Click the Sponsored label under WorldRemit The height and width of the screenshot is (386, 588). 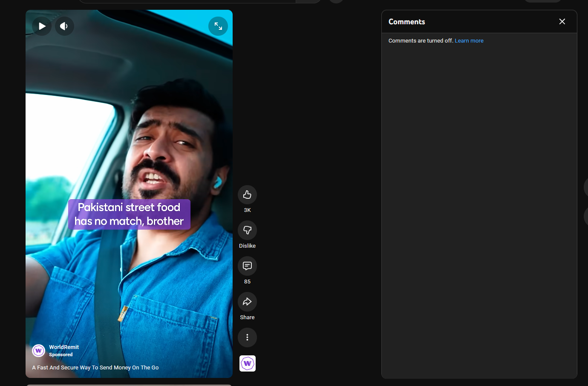tap(61, 355)
